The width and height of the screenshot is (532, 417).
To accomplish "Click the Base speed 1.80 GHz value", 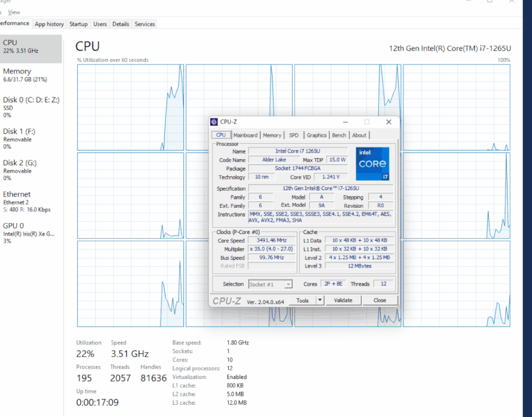I will pos(238,342).
